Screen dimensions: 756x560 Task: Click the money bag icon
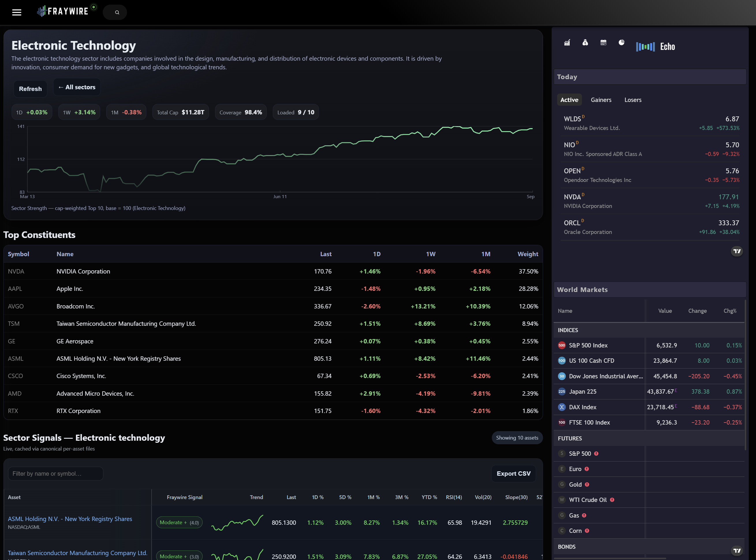(585, 43)
